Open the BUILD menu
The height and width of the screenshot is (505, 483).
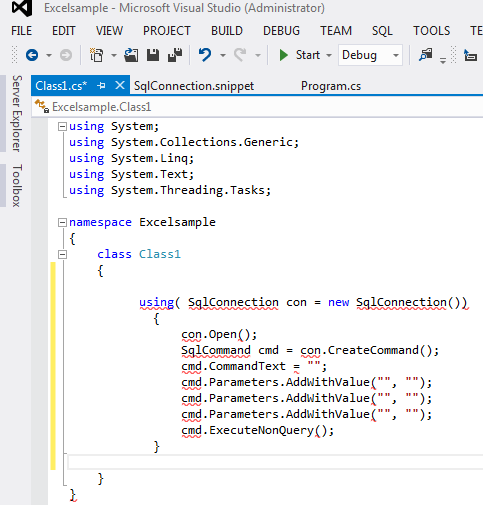[227, 31]
